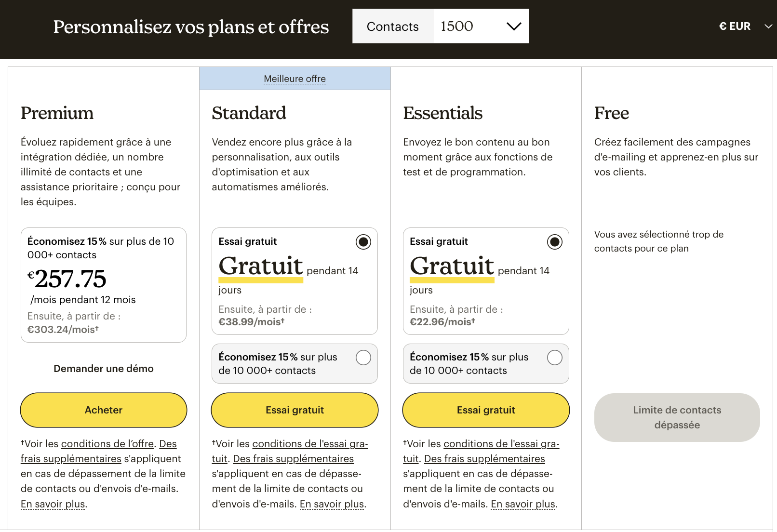Click the disabled Limite de contacts dépassée button
The height and width of the screenshot is (532, 777).
click(677, 417)
